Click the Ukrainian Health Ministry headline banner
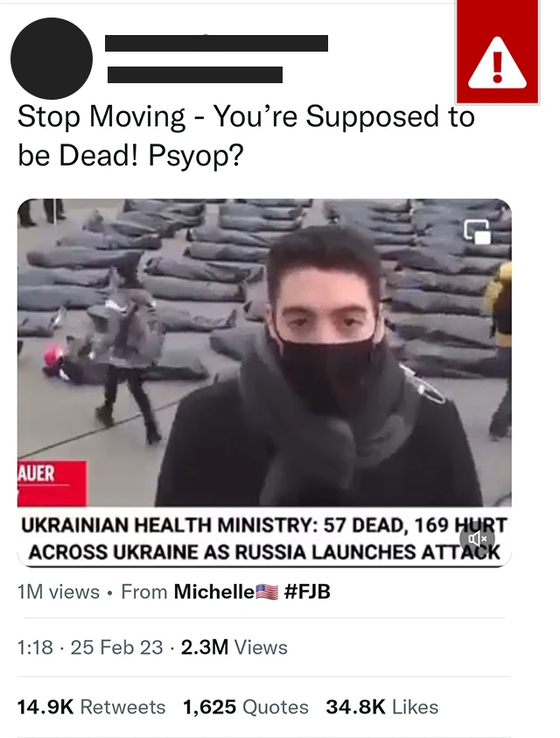This screenshot has width=560, height=738. [264, 538]
